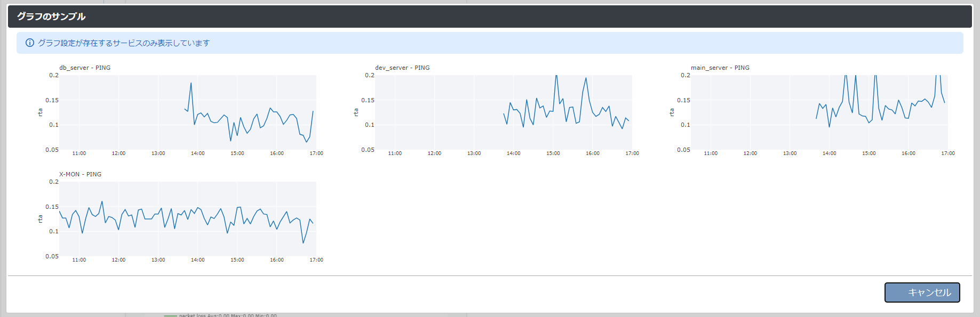Click the dev_server - PING graph title
980x317 pixels.
pos(402,68)
